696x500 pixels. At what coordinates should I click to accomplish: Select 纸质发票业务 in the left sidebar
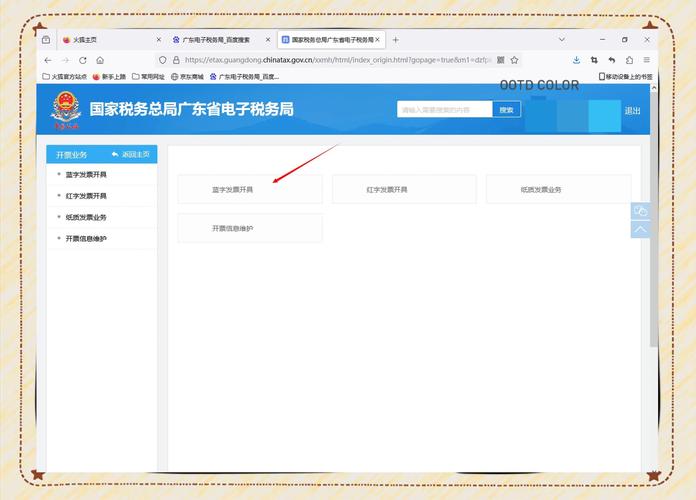tap(86, 217)
